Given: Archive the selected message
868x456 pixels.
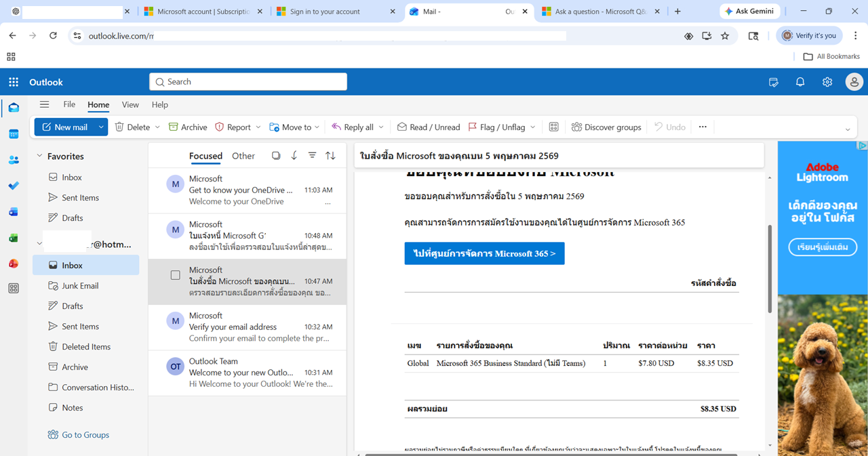Looking at the screenshot, I should 188,127.
